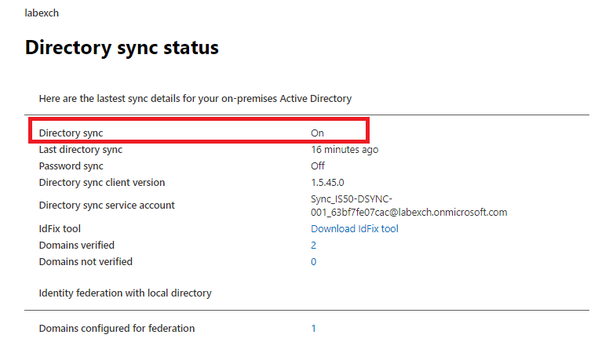Screen dimensions: 609x364
Task: Click the "Directory sync" row label
Action: coord(71,133)
